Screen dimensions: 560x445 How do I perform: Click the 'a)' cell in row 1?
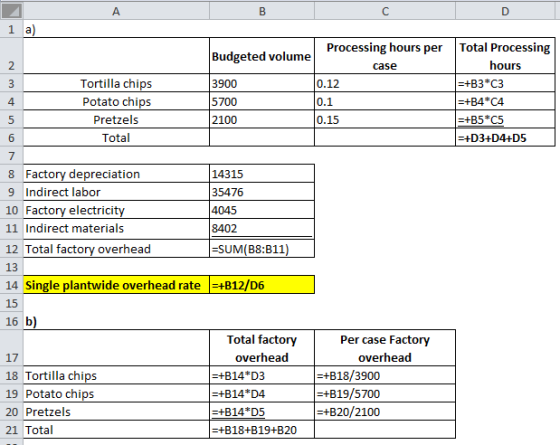coord(116,29)
